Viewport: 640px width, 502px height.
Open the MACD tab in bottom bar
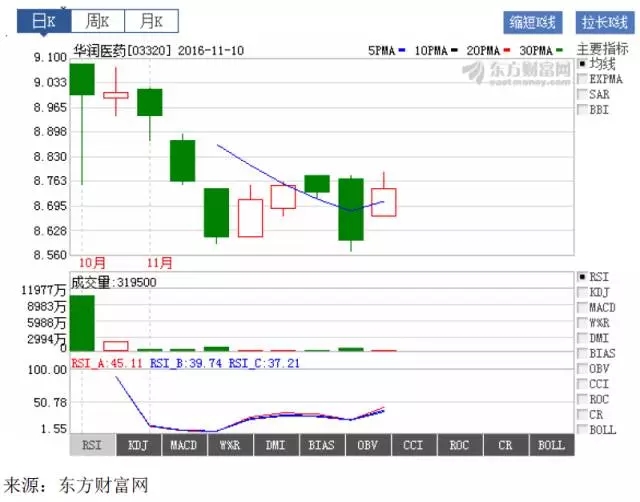[x=184, y=445]
